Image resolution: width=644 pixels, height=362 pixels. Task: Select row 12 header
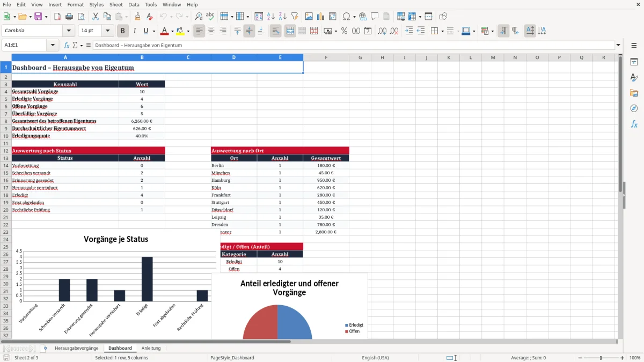tap(6, 151)
